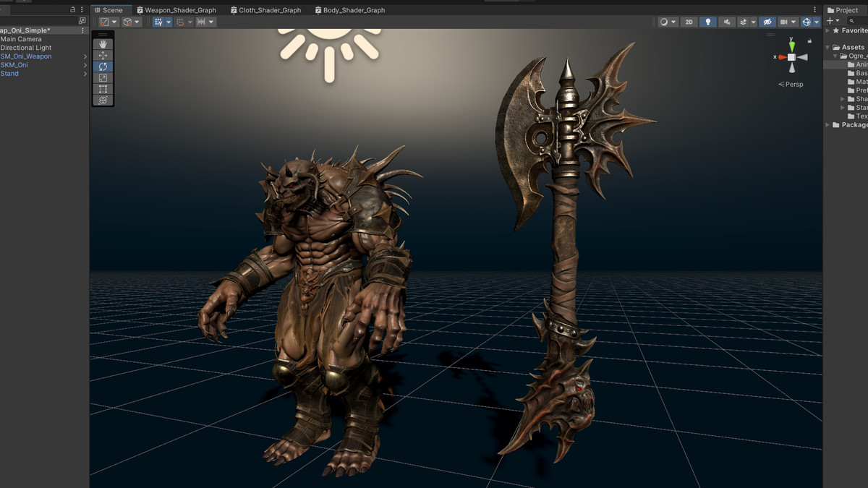Toggle scene audio playback
Image resolution: width=868 pixels, height=488 pixels.
pos(727,22)
